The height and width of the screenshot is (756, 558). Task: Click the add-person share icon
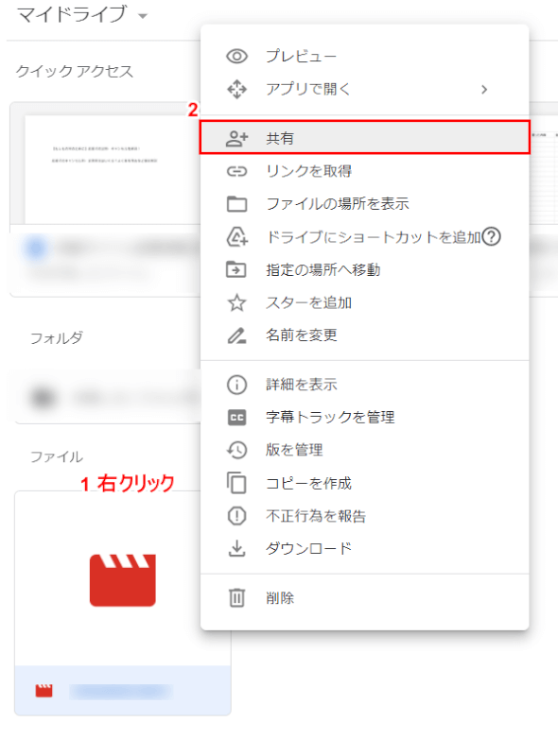point(236,138)
